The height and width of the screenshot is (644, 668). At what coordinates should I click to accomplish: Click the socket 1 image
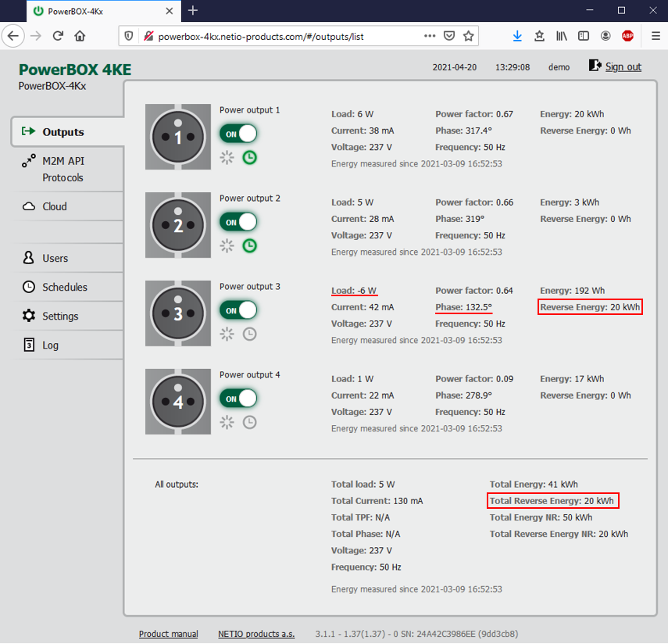tap(178, 137)
